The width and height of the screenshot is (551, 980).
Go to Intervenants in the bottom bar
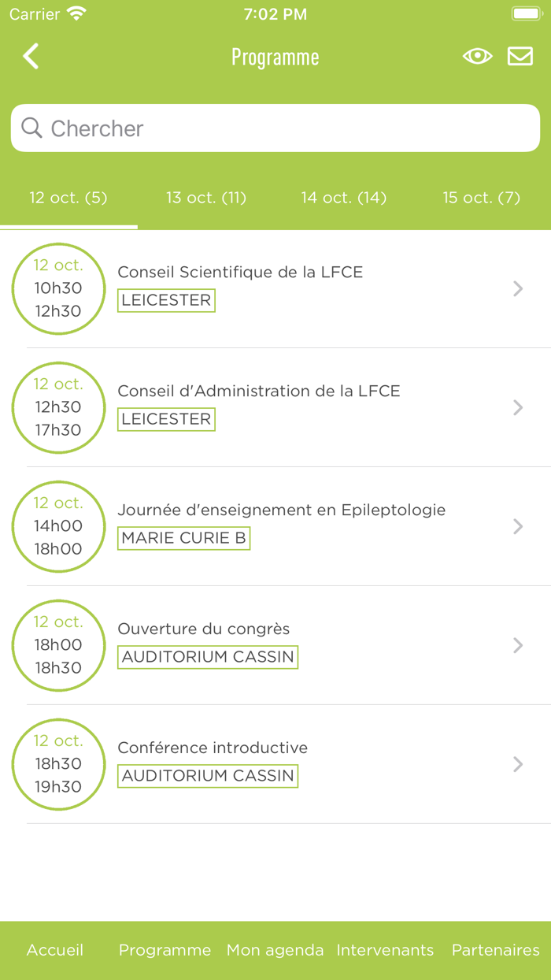385,950
